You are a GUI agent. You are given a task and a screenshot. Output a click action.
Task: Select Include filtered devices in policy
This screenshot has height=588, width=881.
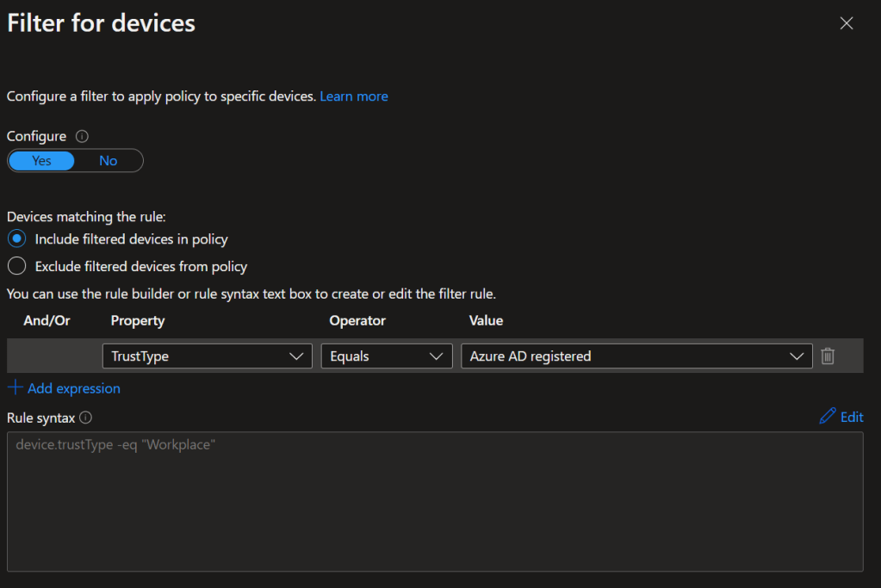17,239
